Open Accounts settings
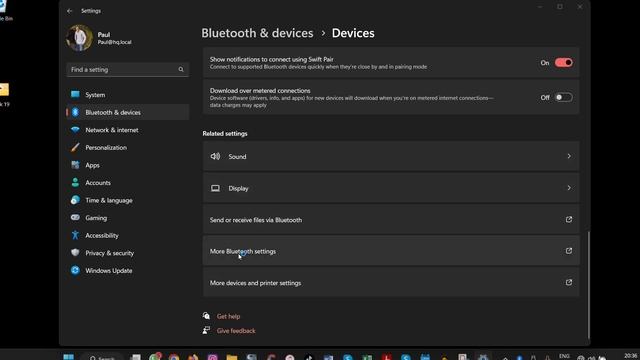This screenshot has width=640, height=360. [127, 182]
